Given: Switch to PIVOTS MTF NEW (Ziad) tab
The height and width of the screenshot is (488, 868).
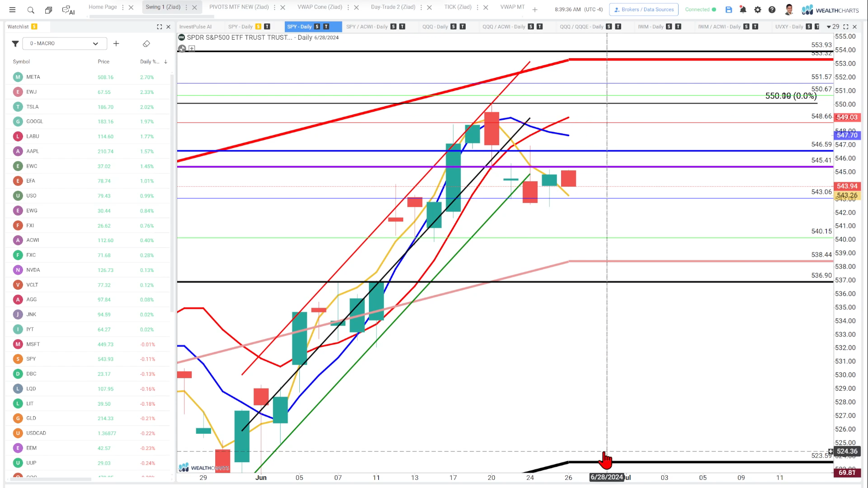Looking at the screenshot, I should [x=239, y=7].
